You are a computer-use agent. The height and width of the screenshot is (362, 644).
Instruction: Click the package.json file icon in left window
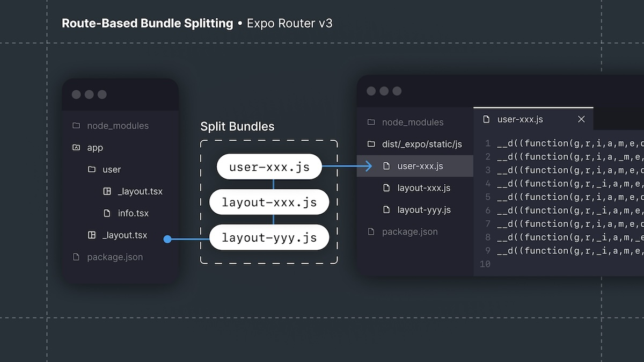click(77, 257)
